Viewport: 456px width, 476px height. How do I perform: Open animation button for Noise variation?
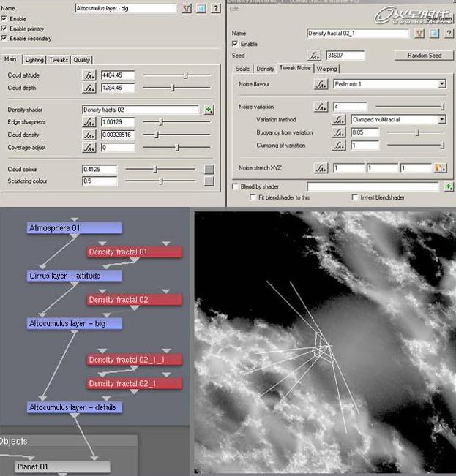(x=321, y=107)
